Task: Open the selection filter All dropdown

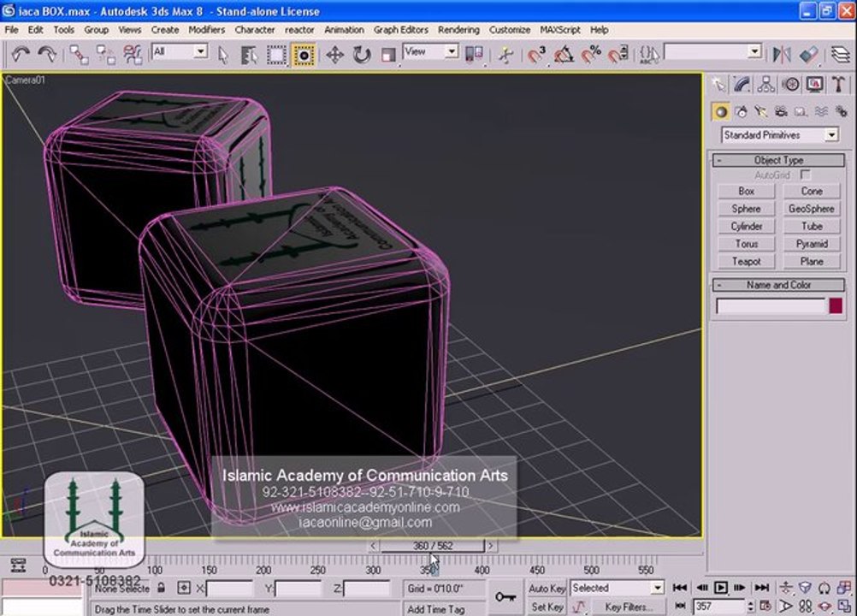Action: pyautogui.click(x=201, y=51)
